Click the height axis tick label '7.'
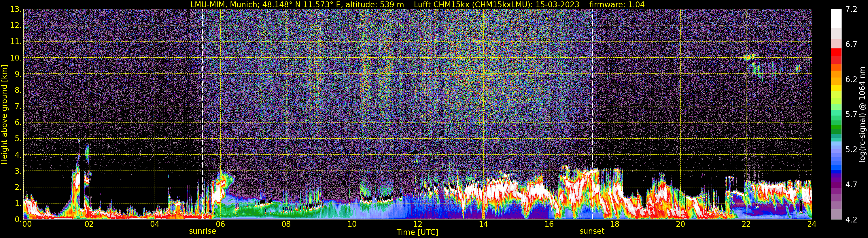Screen dimensions: 868x238 pyautogui.click(x=18, y=107)
